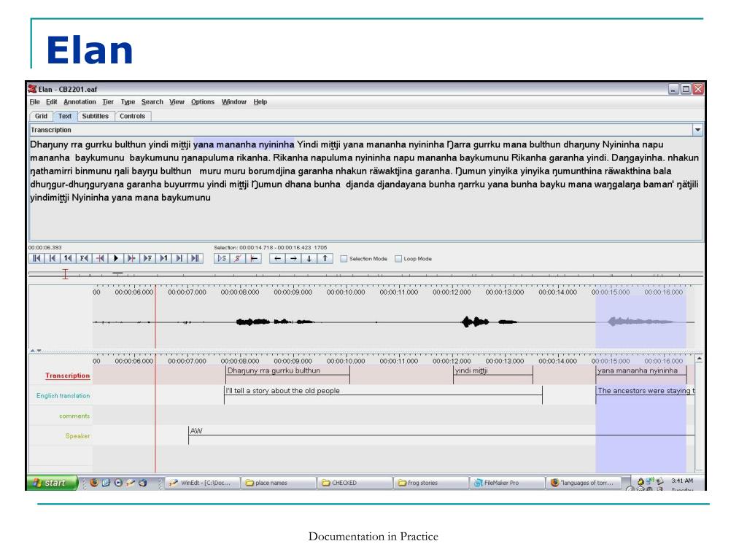Go to end of media
The height and width of the screenshot is (560, 747).
196,259
